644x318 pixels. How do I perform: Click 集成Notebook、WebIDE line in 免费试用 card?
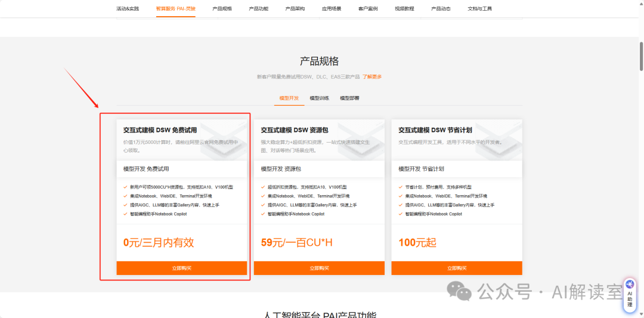pos(171,196)
